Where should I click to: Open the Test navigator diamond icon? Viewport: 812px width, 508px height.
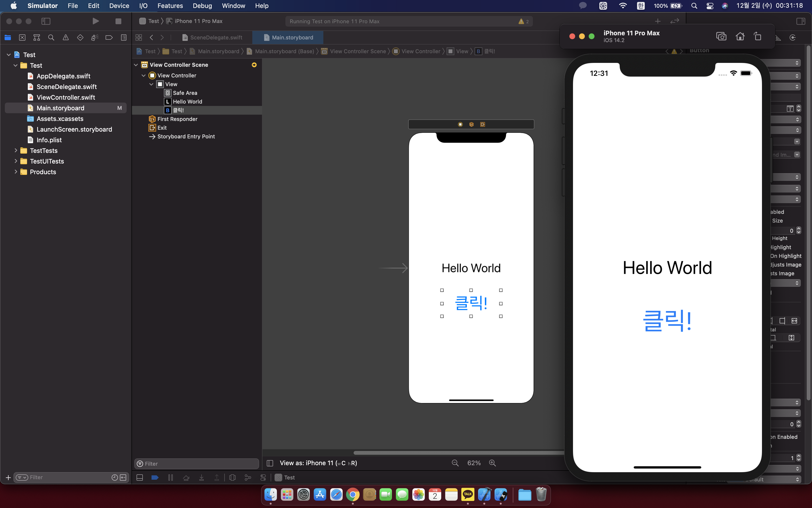[80, 38]
